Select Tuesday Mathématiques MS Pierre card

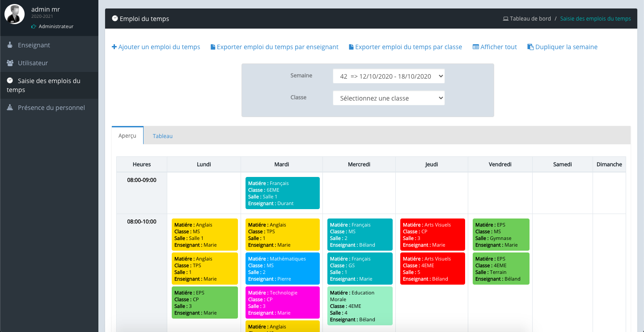pyautogui.click(x=283, y=269)
